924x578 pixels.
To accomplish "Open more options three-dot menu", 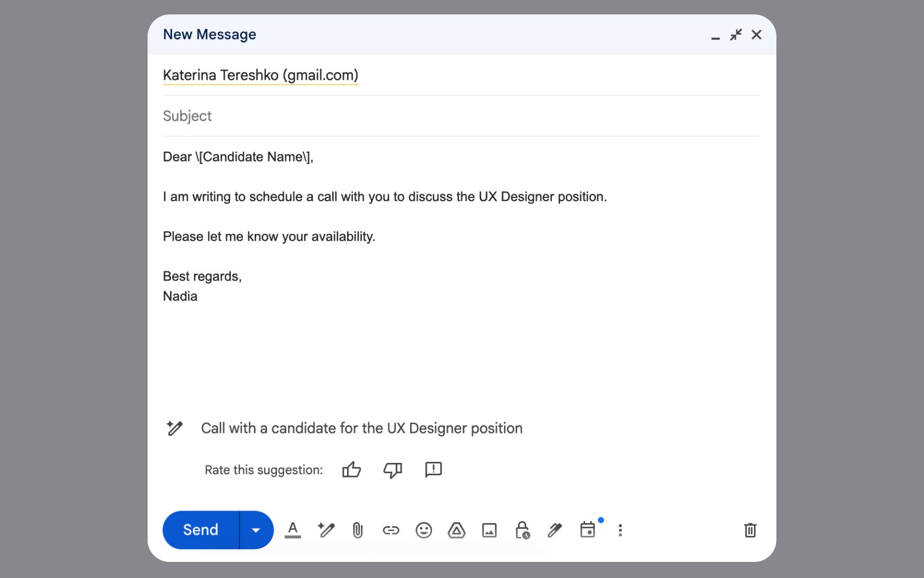I will click(x=620, y=530).
